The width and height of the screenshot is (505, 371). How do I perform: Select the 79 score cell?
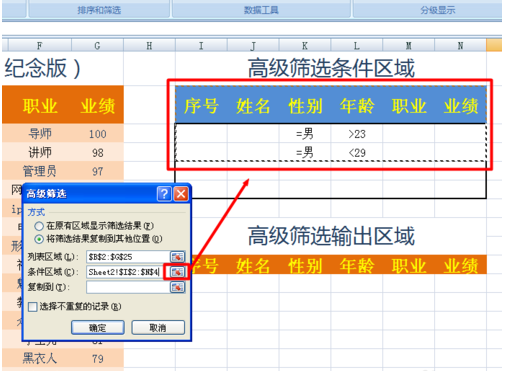pos(97,359)
